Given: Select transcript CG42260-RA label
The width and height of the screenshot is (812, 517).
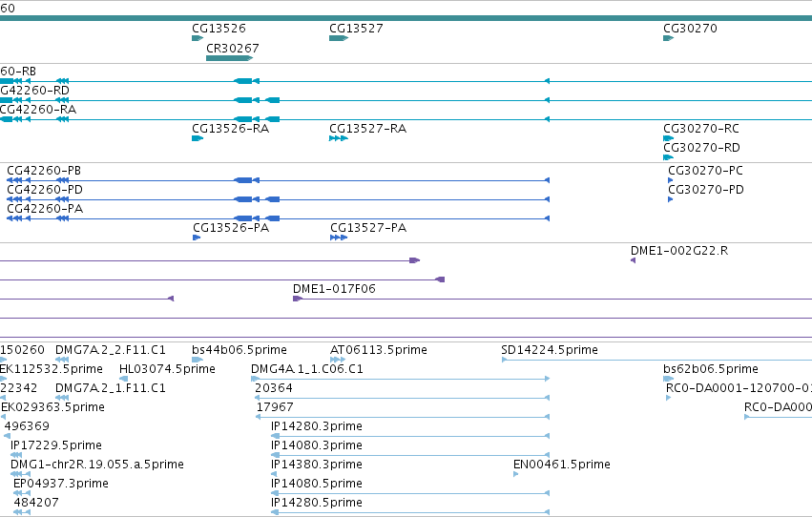Looking at the screenshot, I should coord(38,110).
